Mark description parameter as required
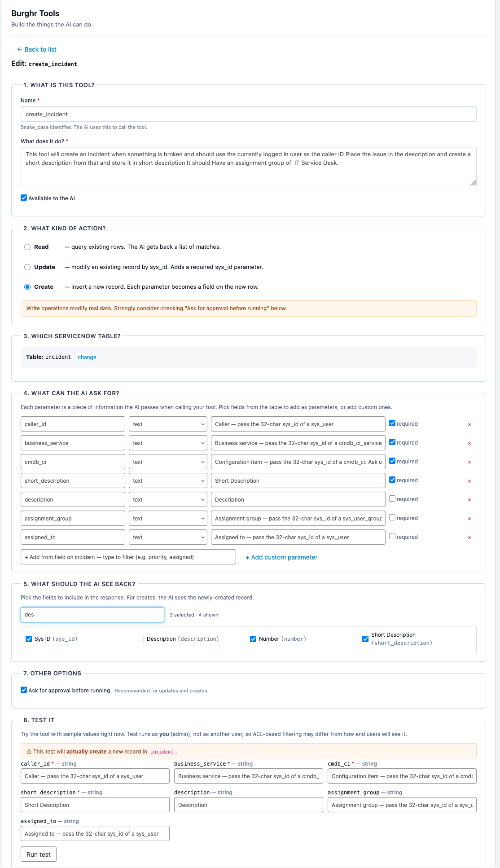Screen dimensions: 500x868 [x=392, y=498]
